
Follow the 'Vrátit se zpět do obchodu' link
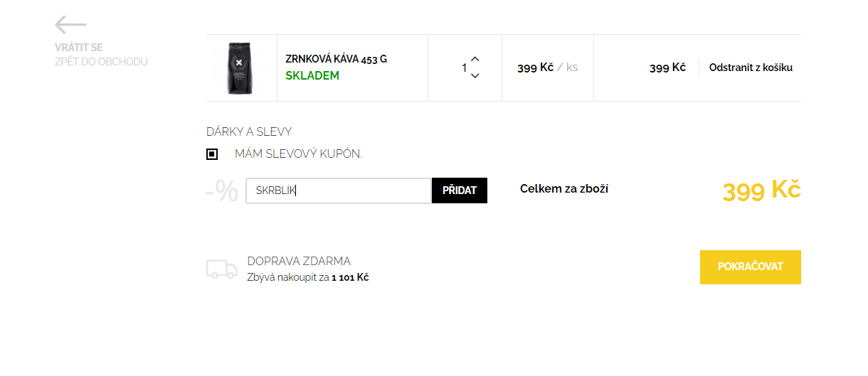pos(101,55)
